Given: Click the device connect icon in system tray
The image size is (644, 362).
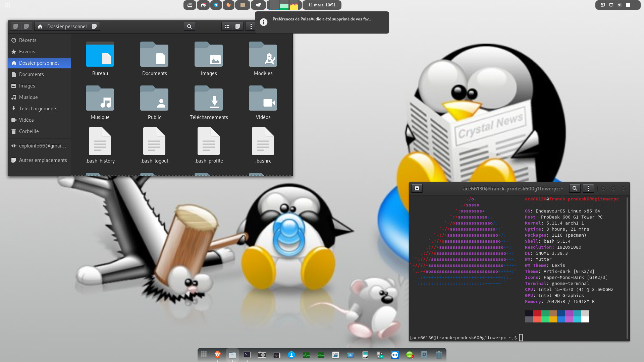Looking at the screenshot, I should click(x=603, y=5).
